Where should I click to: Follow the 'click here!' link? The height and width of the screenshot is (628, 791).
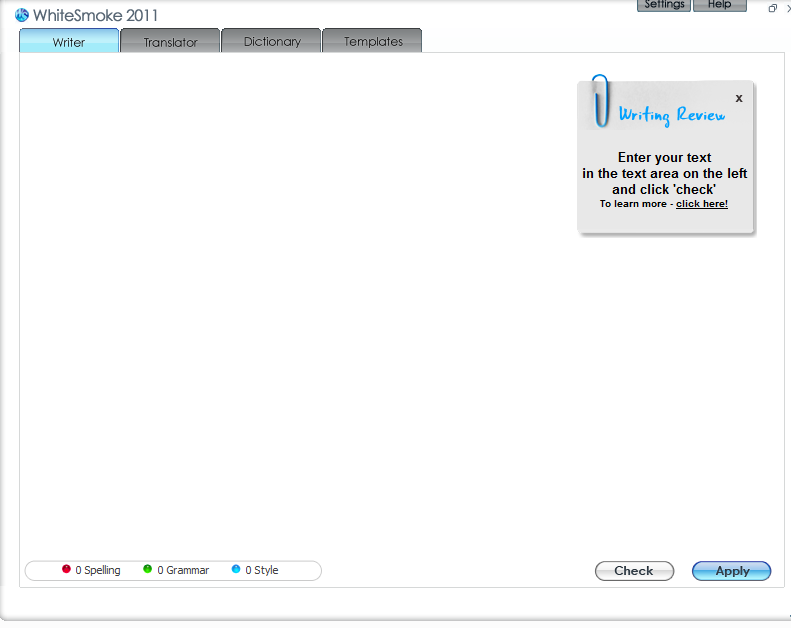point(702,204)
